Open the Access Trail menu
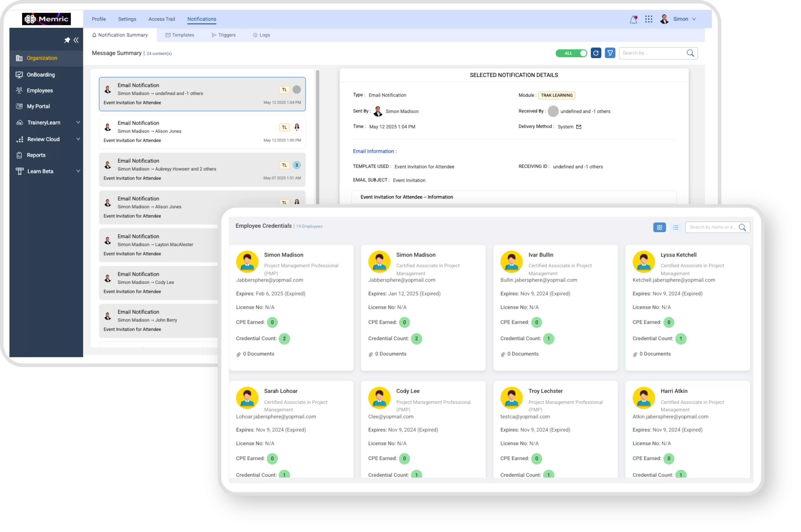The image size is (801, 532). point(161,19)
